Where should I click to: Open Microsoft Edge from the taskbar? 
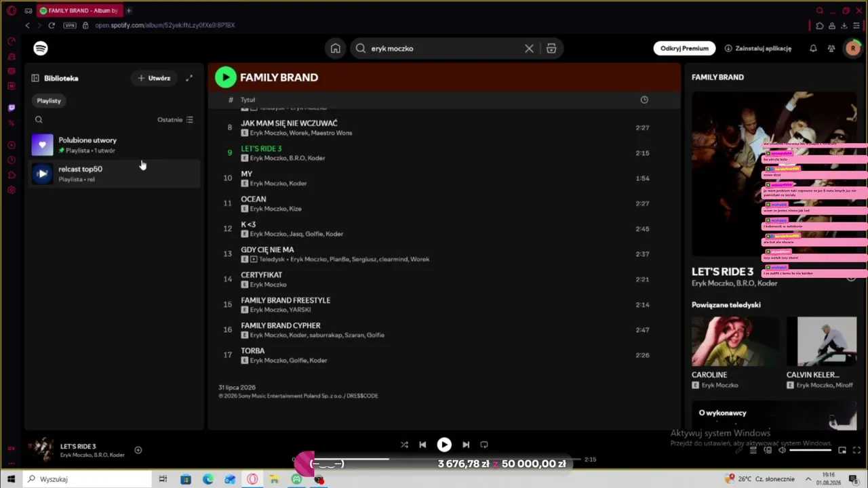pyautogui.click(x=208, y=479)
